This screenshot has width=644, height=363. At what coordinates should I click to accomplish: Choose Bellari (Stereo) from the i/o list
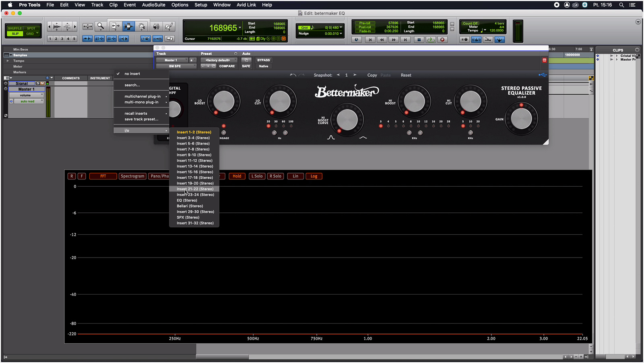pyautogui.click(x=194, y=206)
